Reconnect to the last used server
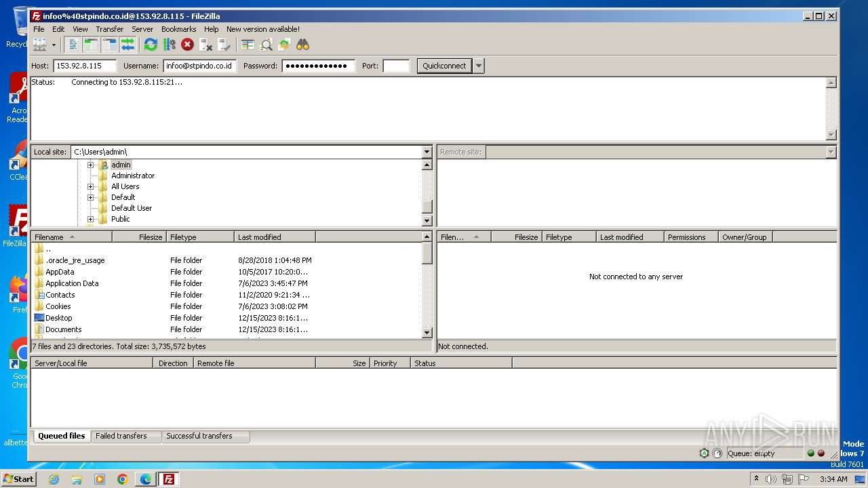The width and height of the screenshot is (868, 488). [x=224, y=45]
